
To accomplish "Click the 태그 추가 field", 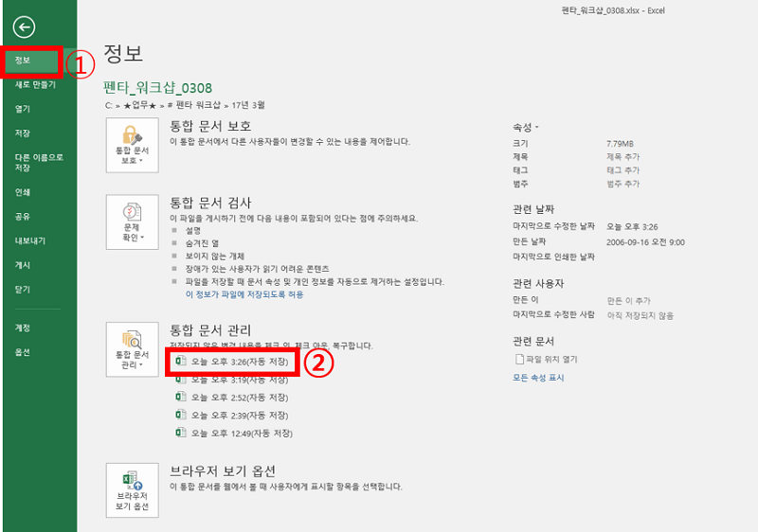I will point(623,170).
